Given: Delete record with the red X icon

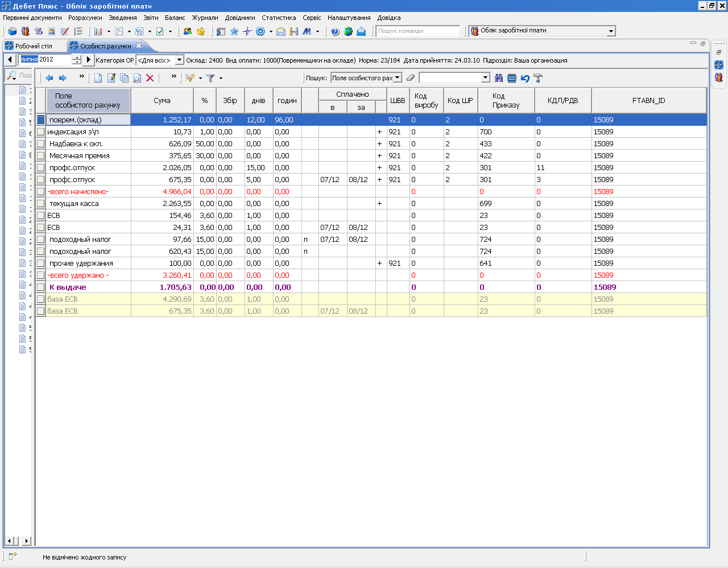Looking at the screenshot, I should pyautogui.click(x=150, y=78).
